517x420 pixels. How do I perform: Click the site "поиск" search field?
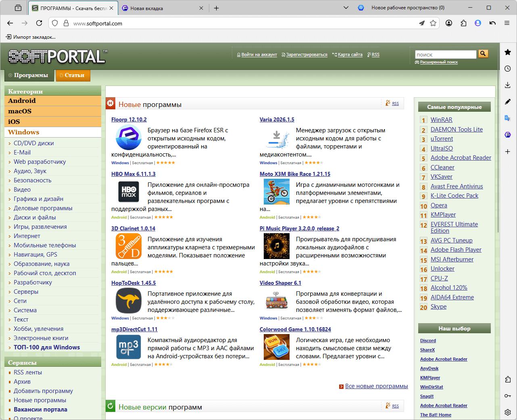[446, 54]
